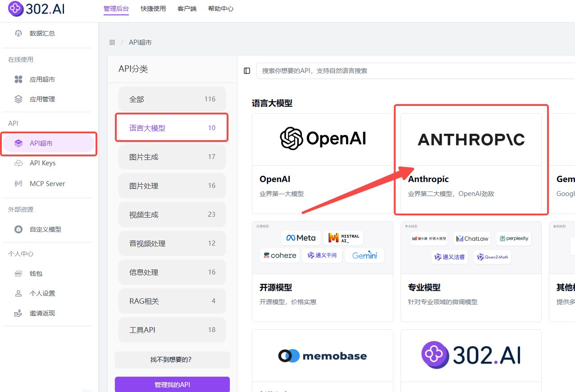Click the 个人设置 person icon
575x392 pixels.
[x=18, y=293]
